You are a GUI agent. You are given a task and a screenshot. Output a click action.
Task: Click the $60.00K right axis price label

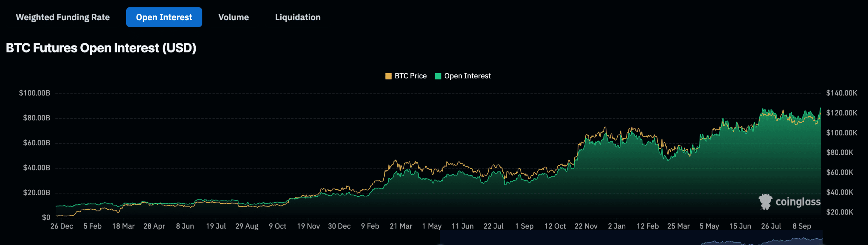(839, 172)
